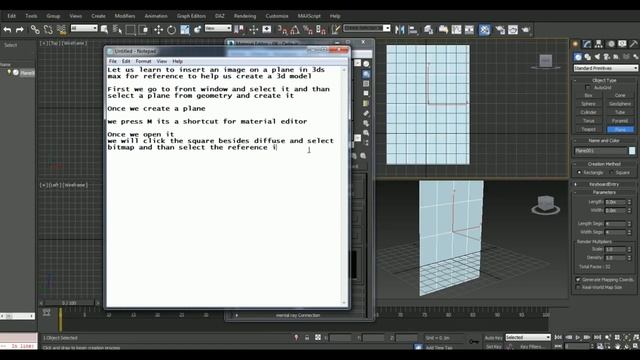Expand the Keyboard Entry rollout
Image resolution: width=640 pixels, height=360 pixels.
tap(604, 184)
